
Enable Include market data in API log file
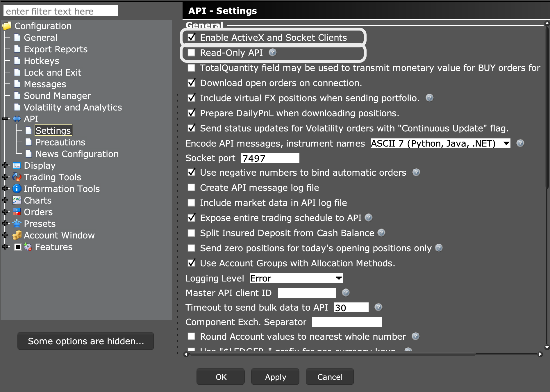[192, 203]
